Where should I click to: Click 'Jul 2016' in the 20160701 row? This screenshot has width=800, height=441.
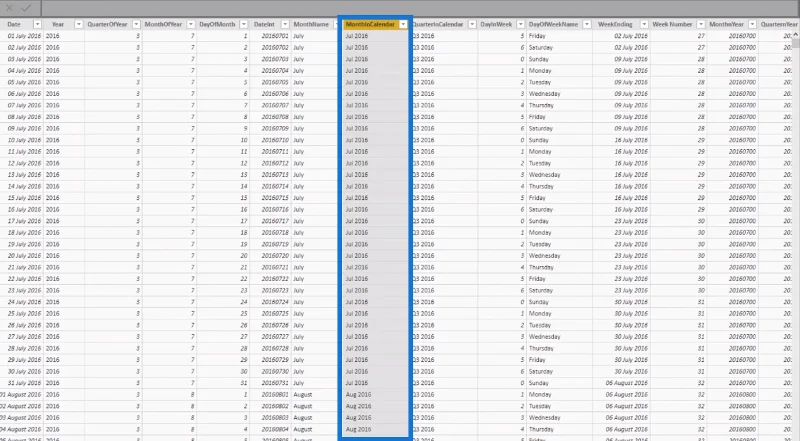[357, 36]
